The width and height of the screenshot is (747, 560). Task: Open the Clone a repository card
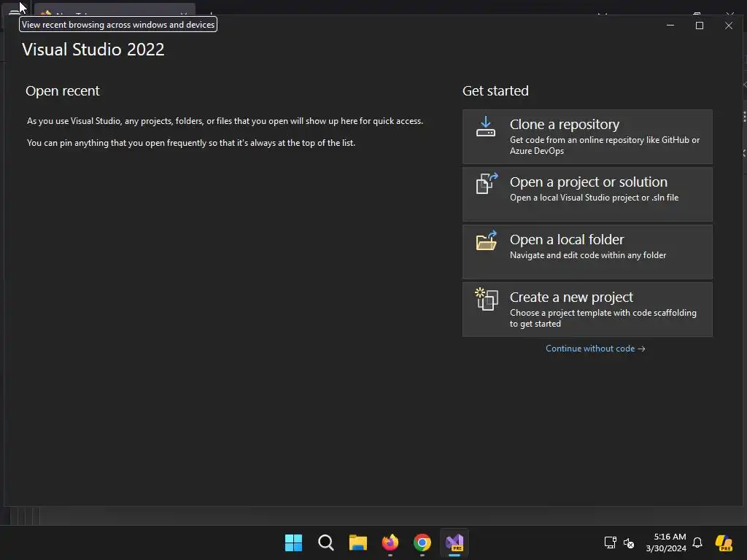[x=587, y=136]
